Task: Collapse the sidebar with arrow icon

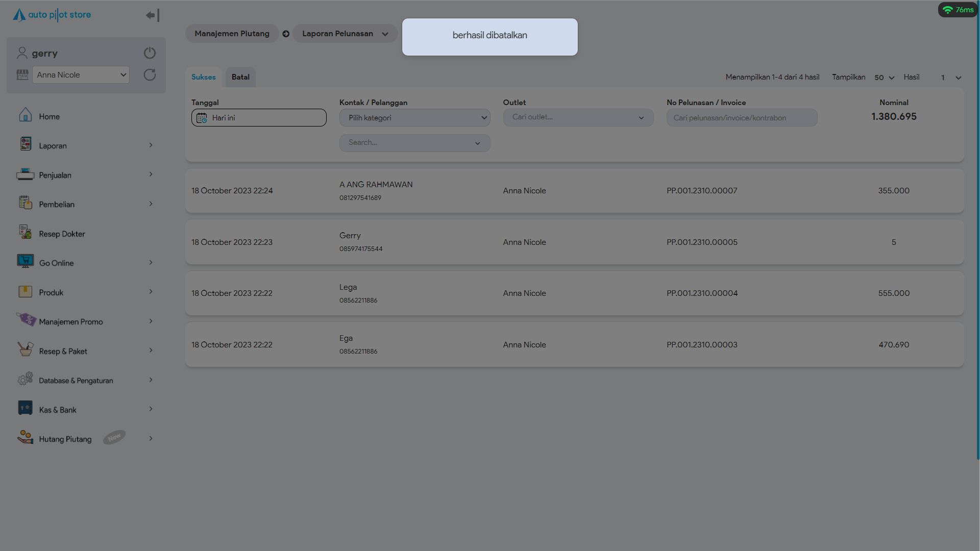Action: click(x=152, y=15)
